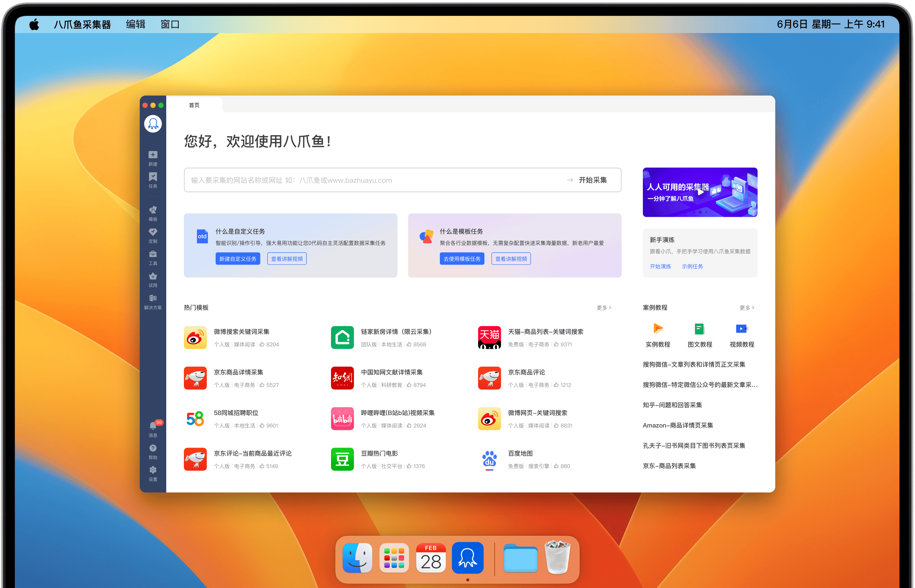Expand 更多 next to 案例教程

pyautogui.click(x=747, y=308)
